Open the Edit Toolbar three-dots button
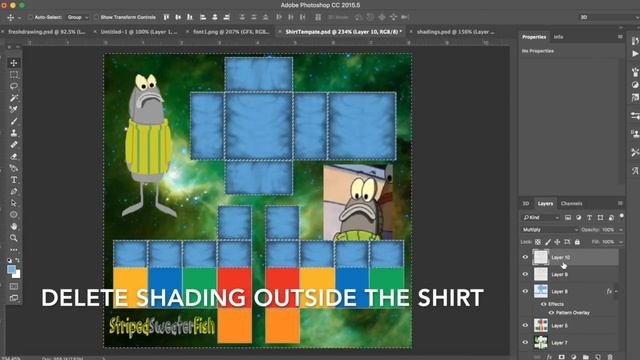Viewport: 640px width, 360px height. point(14,249)
